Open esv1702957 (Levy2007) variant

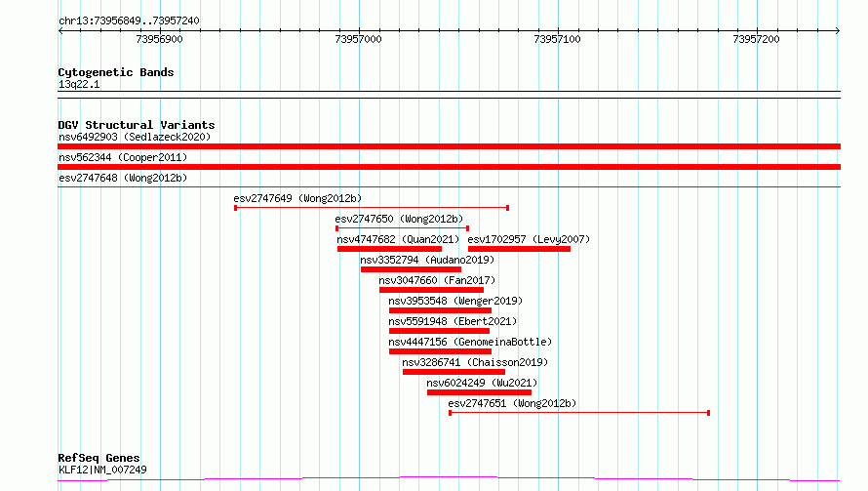(x=529, y=239)
